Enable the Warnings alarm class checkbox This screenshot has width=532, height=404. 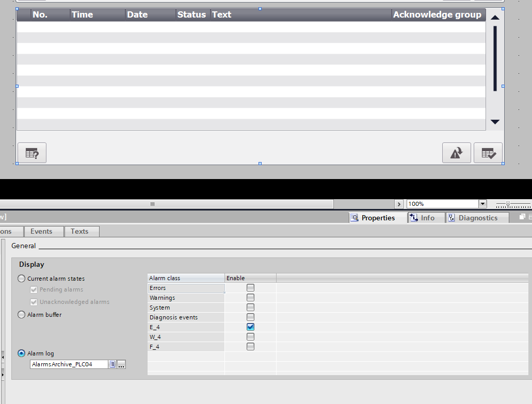pyautogui.click(x=250, y=298)
